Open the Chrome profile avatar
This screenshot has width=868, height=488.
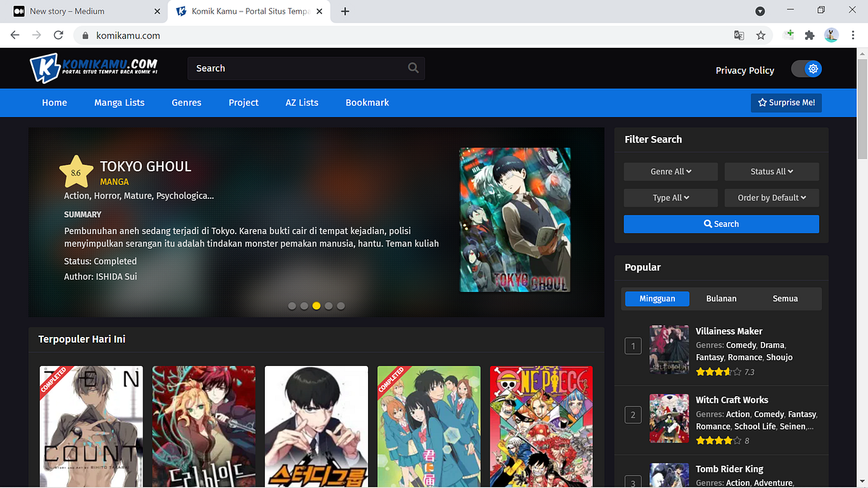point(831,35)
